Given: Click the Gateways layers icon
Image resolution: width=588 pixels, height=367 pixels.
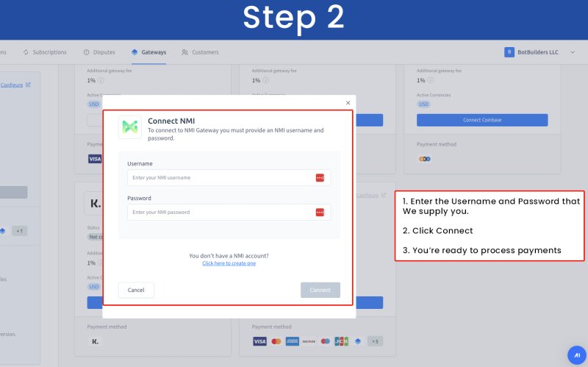Looking at the screenshot, I should 135,52.
